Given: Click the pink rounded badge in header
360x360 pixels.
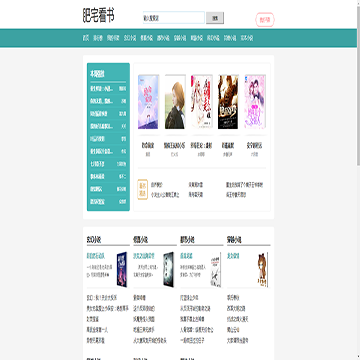Looking at the screenshot, I should pyautogui.click(x=265, y=20).
